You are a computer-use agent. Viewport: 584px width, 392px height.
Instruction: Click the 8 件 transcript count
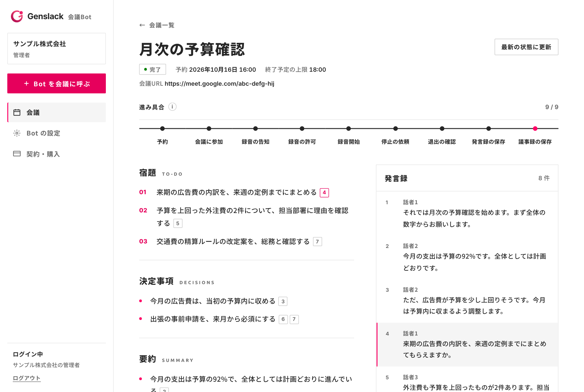tap(544, 178)
